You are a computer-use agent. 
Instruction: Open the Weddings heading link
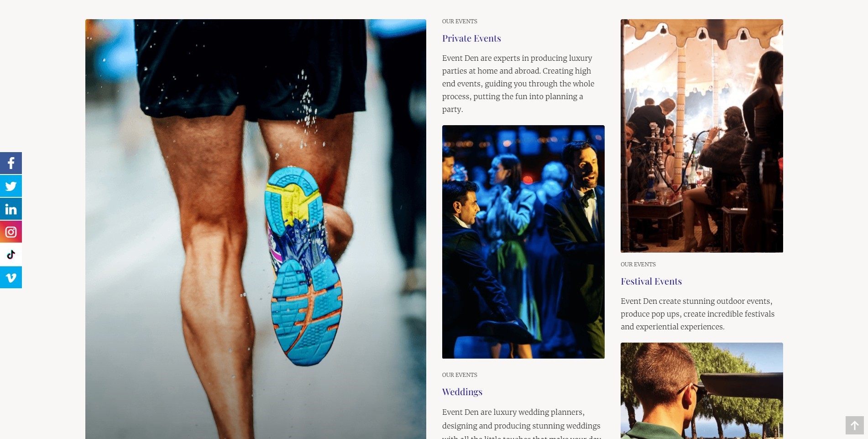click(x=462, y=392)
